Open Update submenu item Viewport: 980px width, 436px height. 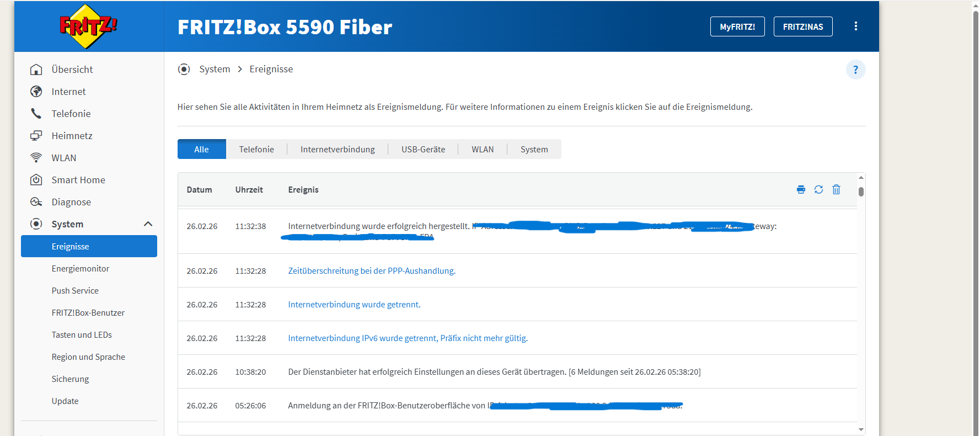(65, 401)
